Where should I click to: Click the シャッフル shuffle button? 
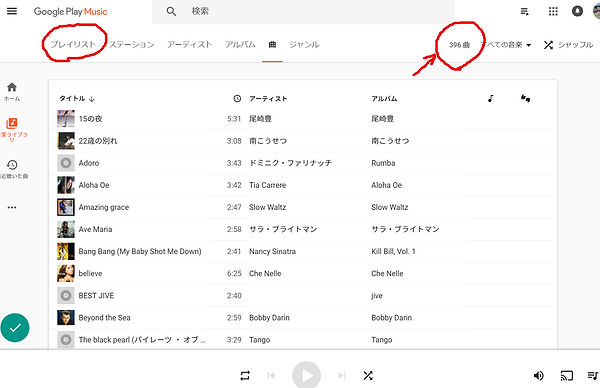pos(568,45)
